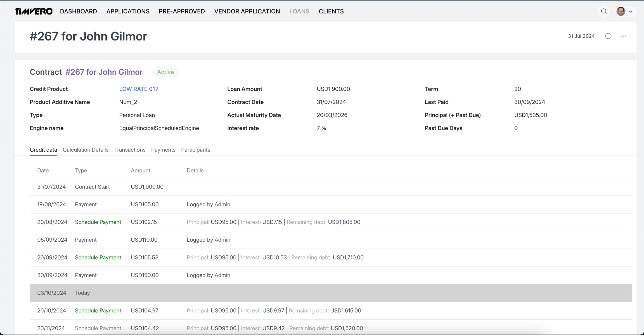Open the Clients page
This screenshot has height=335, width=644.
331,11
